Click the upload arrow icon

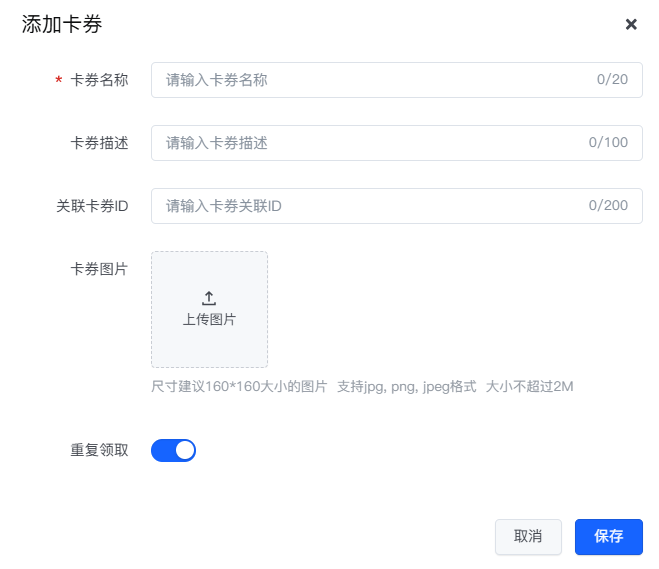209,298
